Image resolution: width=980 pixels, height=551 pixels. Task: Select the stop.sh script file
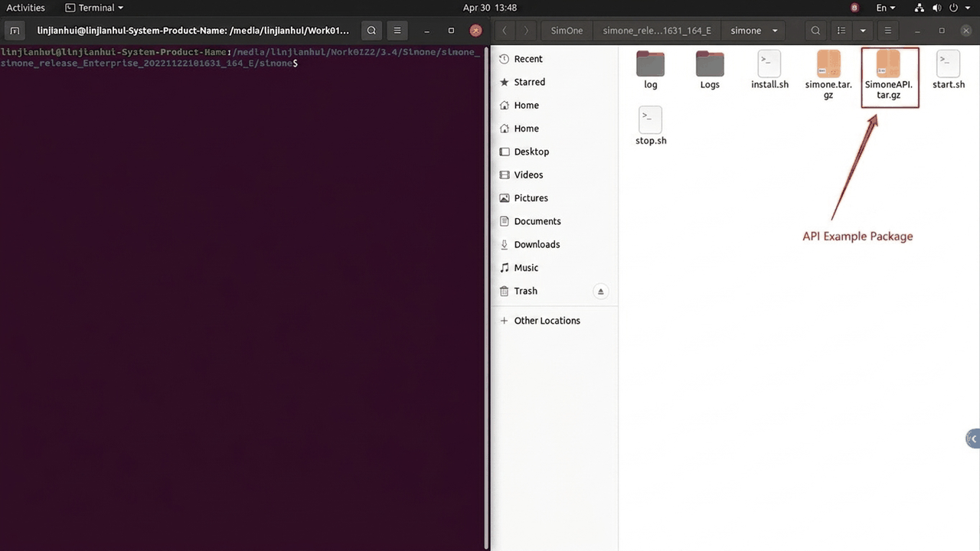pos(651,126)
